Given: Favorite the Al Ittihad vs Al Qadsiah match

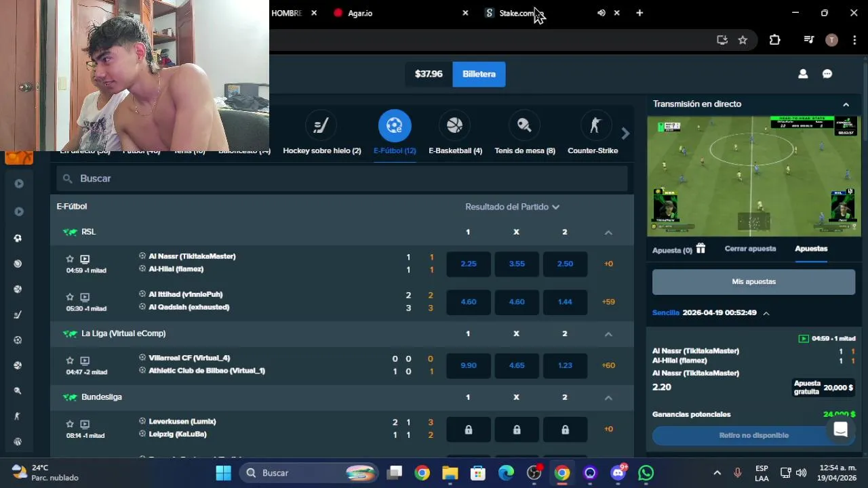Looking at the screenshot, I should [70, 297].
